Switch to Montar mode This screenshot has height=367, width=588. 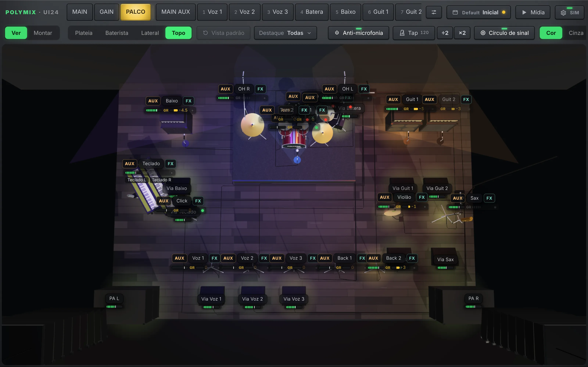coord(43,33)
